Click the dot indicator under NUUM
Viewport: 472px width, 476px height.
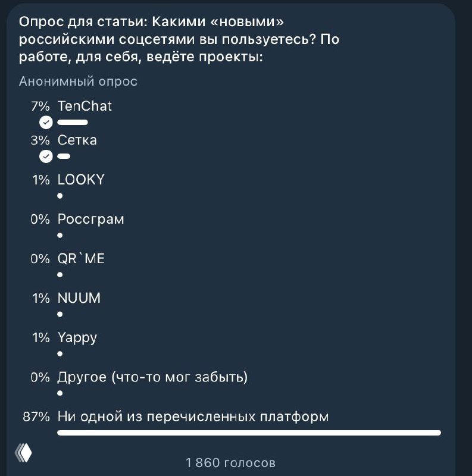(58, 314)
